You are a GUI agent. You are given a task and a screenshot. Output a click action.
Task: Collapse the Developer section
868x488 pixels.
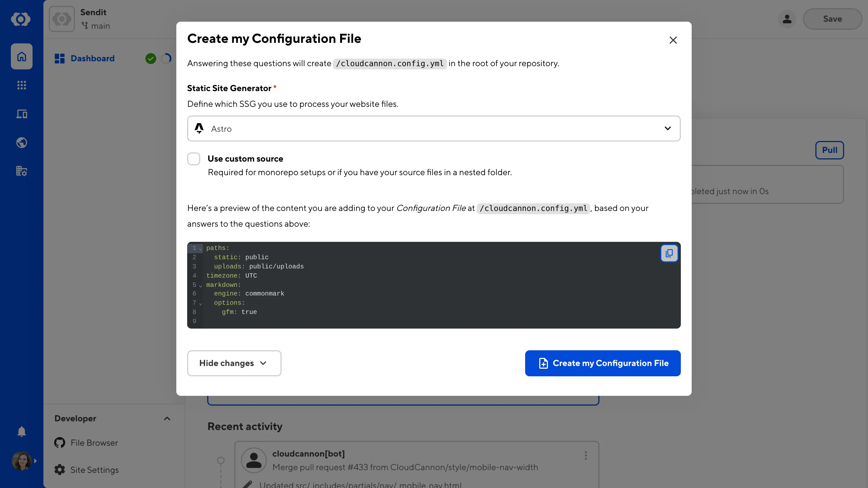(x=167, y=418)
